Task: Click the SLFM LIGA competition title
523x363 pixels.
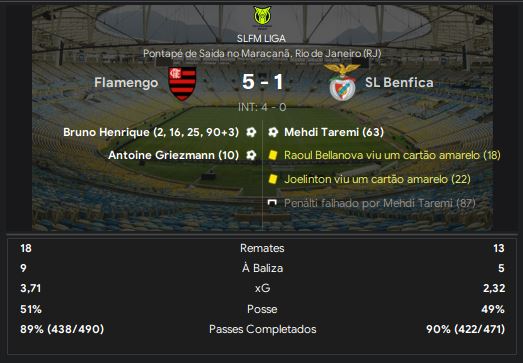Action: 262,39
